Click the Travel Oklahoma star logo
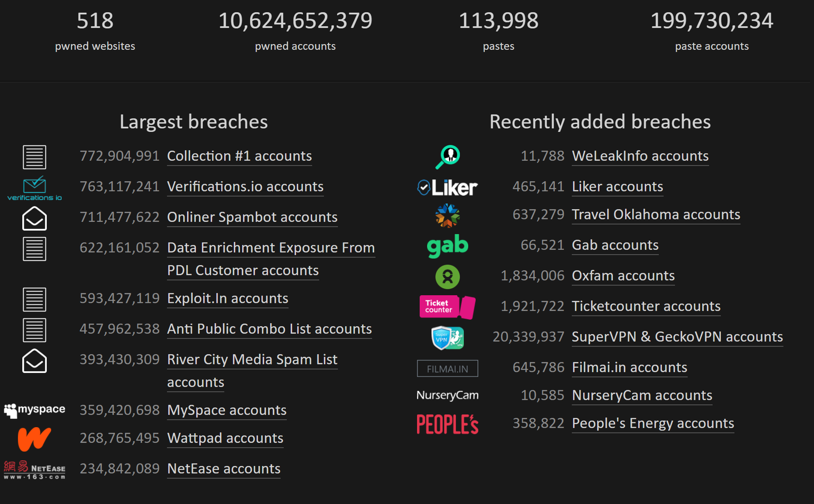The image size is (814, 504). click(448, 216)
